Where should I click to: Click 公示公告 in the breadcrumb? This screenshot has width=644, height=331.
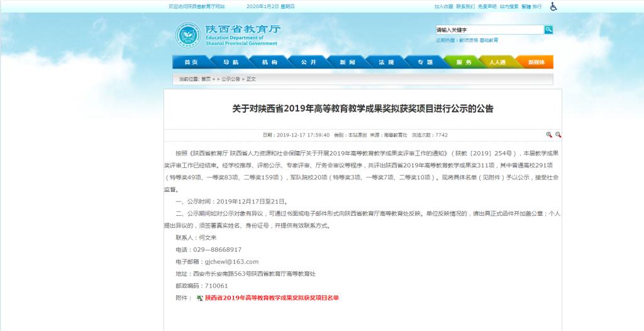click(x=231, y=79)
